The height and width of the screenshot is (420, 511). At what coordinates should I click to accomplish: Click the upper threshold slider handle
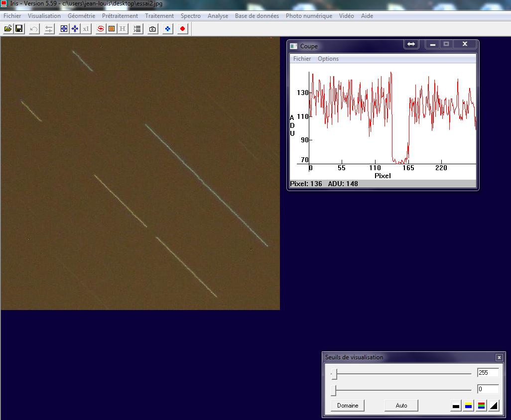335,374
